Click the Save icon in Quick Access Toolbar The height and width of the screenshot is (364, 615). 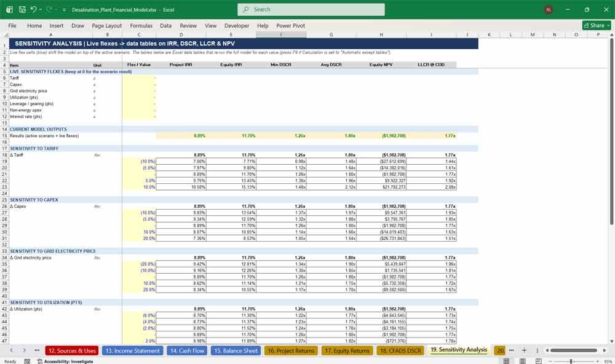(x=22, y=9)
